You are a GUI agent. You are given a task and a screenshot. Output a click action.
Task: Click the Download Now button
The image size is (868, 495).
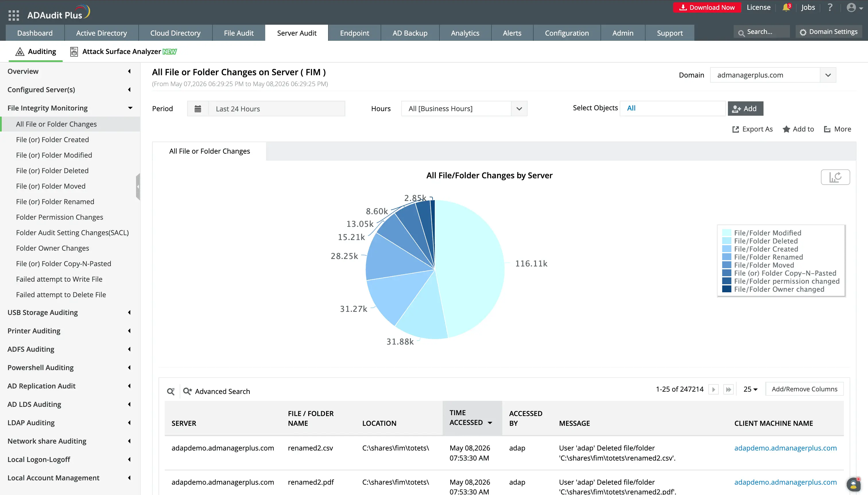click(707, 7)
